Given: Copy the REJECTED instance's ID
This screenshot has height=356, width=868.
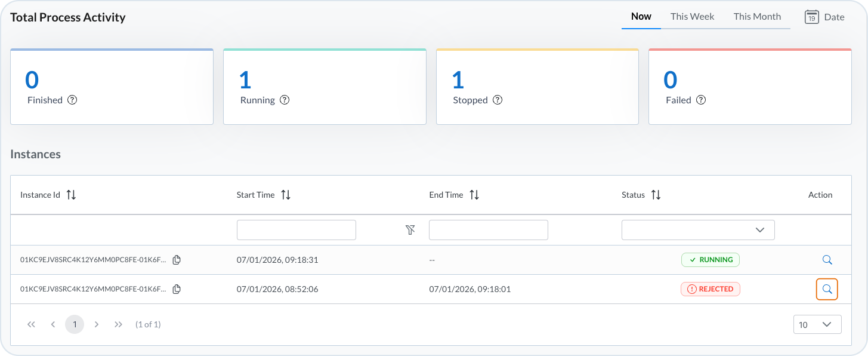Looking at the screenshot, I should coord(177,289).
